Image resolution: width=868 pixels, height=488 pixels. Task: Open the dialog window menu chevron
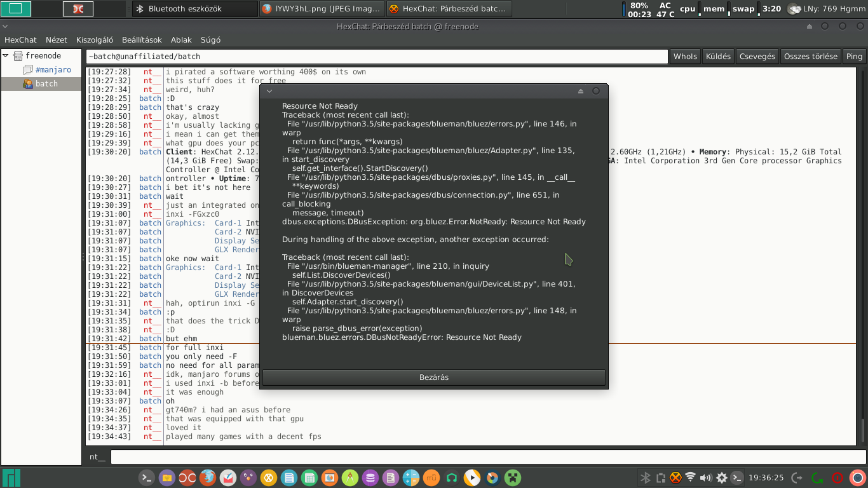[269, 91]
